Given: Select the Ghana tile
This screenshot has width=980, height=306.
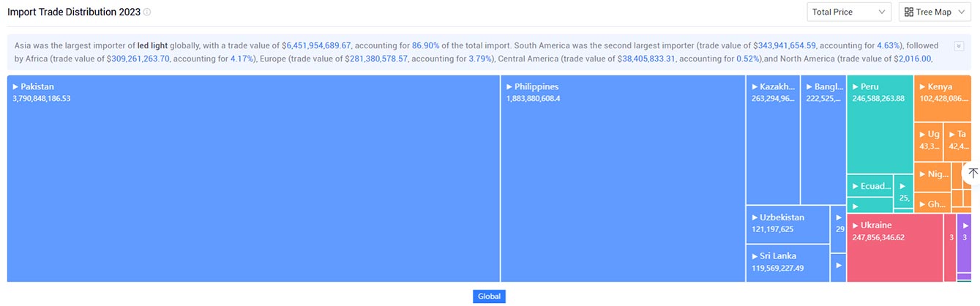Looking at the screenshot, I should [931, 204].
